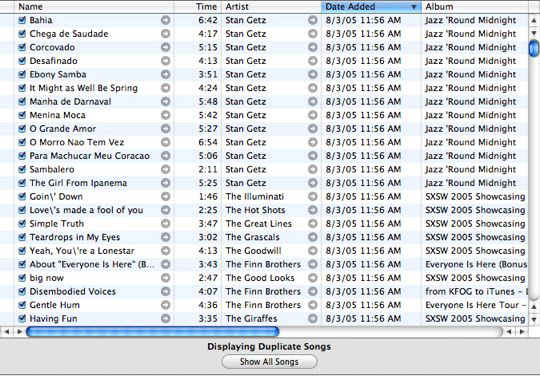
Task: Click the bottom-most vertical scroll down arrow
Action: (x=534, y=319)
